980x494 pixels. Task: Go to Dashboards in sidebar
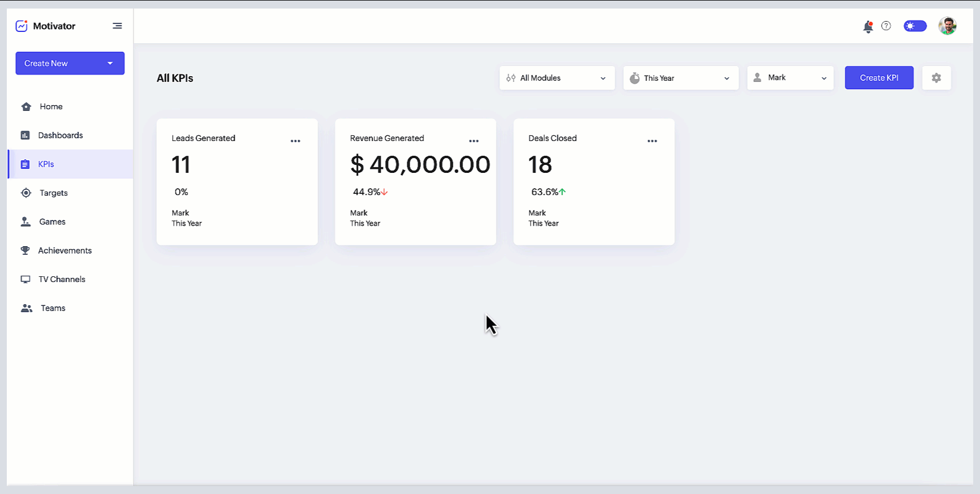(60, 135)
